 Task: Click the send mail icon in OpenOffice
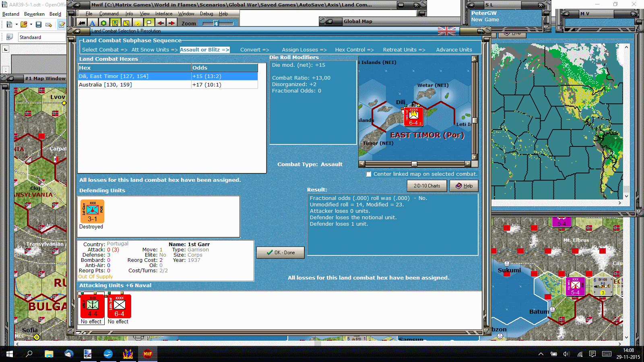[x=49, y=25]
